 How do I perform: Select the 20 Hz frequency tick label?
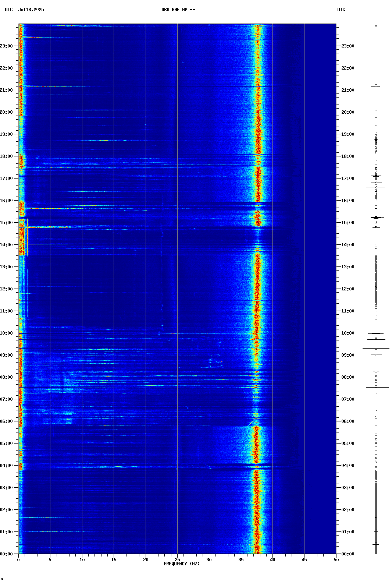[146, 560]
